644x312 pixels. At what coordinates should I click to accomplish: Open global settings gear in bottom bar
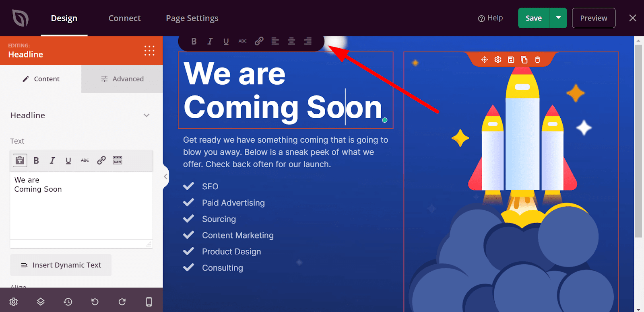(x=14, y=302)
